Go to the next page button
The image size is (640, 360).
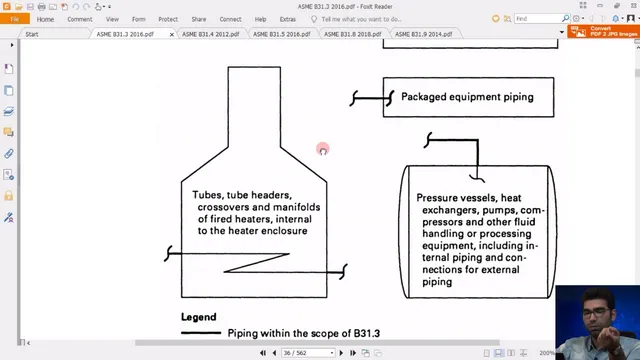341,353
